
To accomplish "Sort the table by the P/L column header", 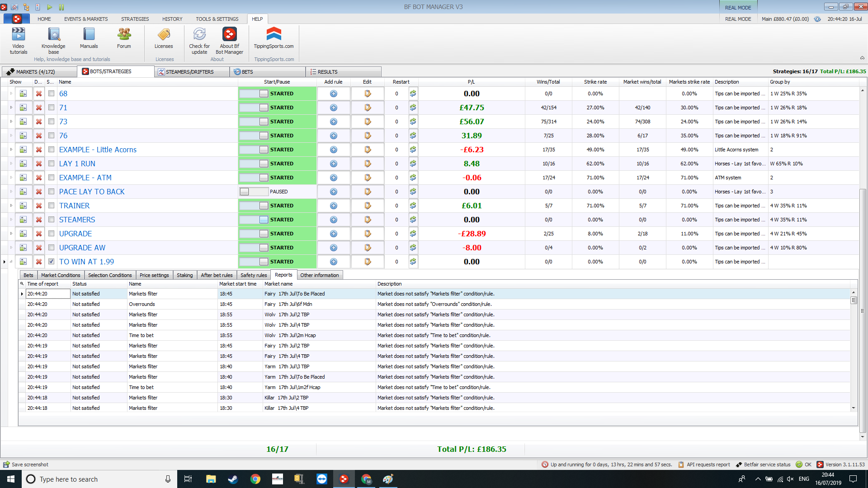I will (x=471, y=82).
